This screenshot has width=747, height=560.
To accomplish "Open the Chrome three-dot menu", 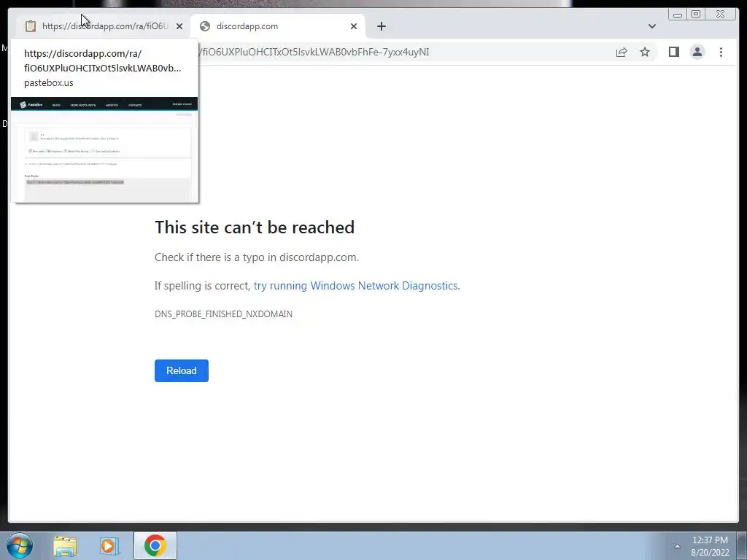I will pos(721,52).
